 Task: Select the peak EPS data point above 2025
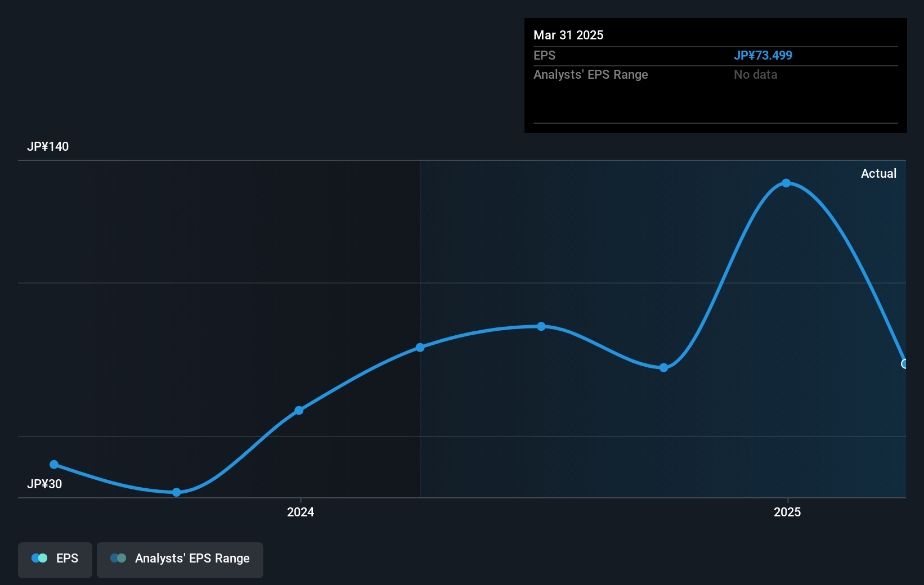point(786,183)
